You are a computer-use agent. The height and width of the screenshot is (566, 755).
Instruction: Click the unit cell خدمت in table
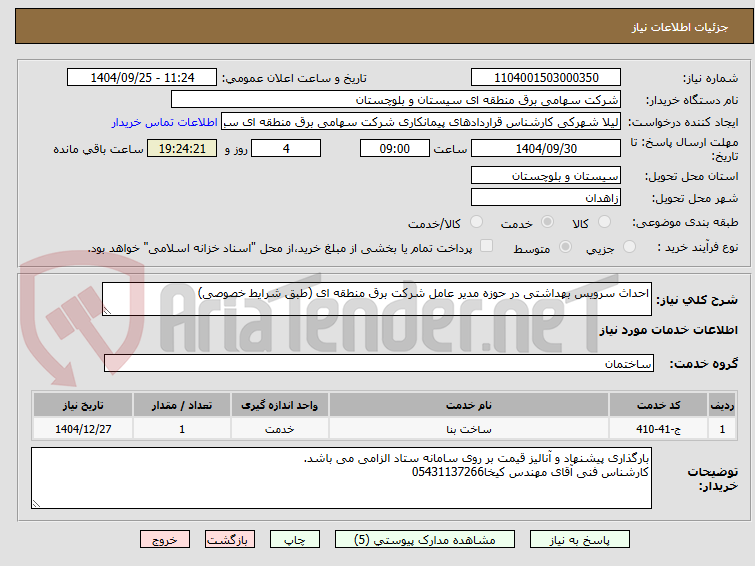click(280, 429)
